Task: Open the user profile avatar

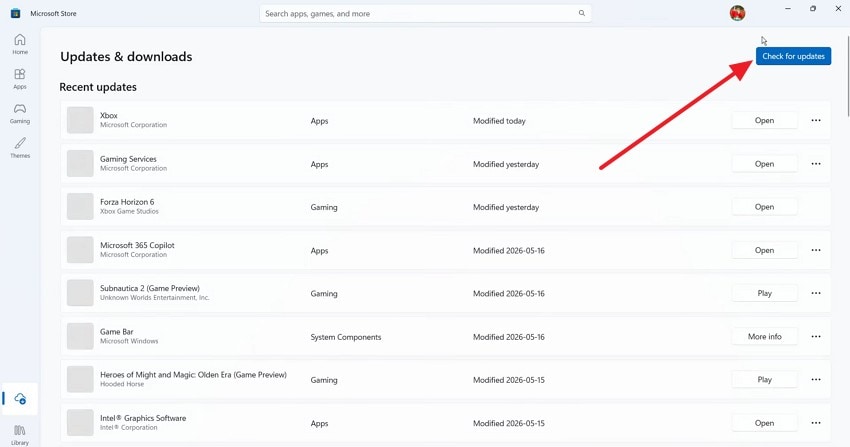Action: [737, 13]
